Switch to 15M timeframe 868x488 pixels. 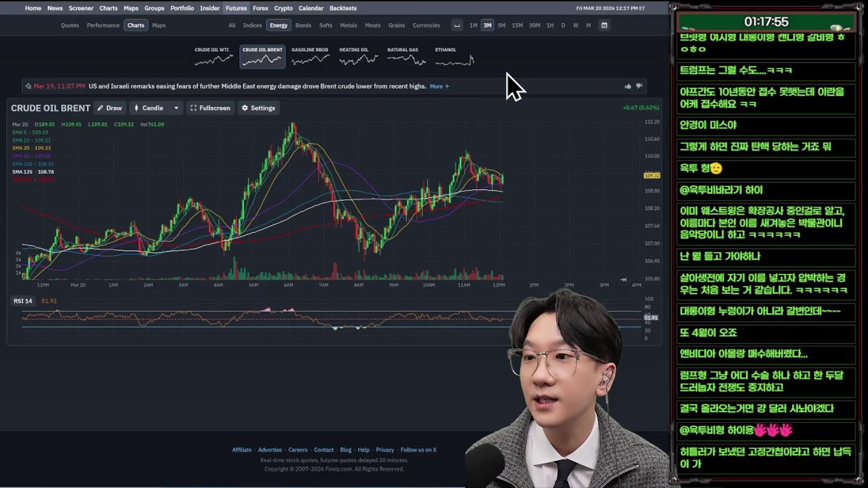pos(517,25)
